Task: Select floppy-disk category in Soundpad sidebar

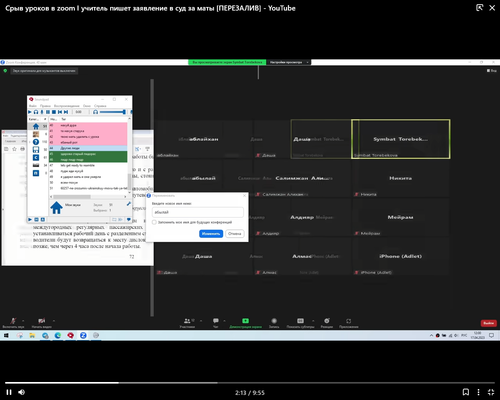Action: [x=36, y=150]
